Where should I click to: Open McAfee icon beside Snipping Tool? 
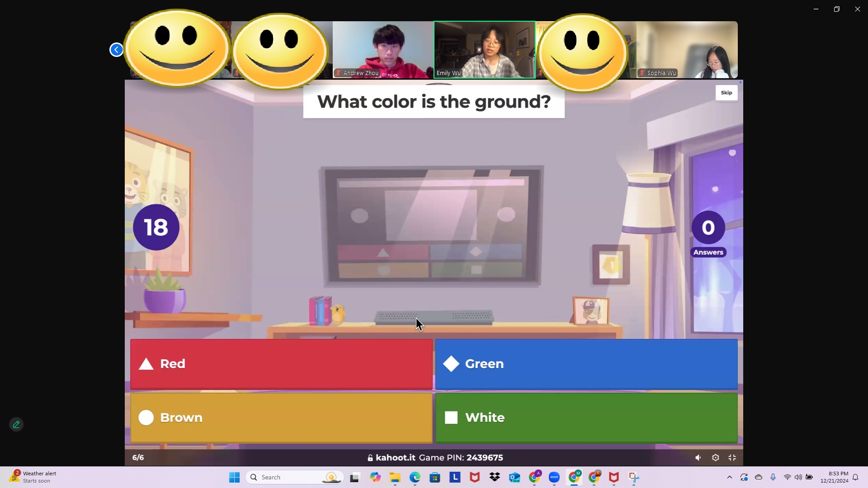[614, 477]
